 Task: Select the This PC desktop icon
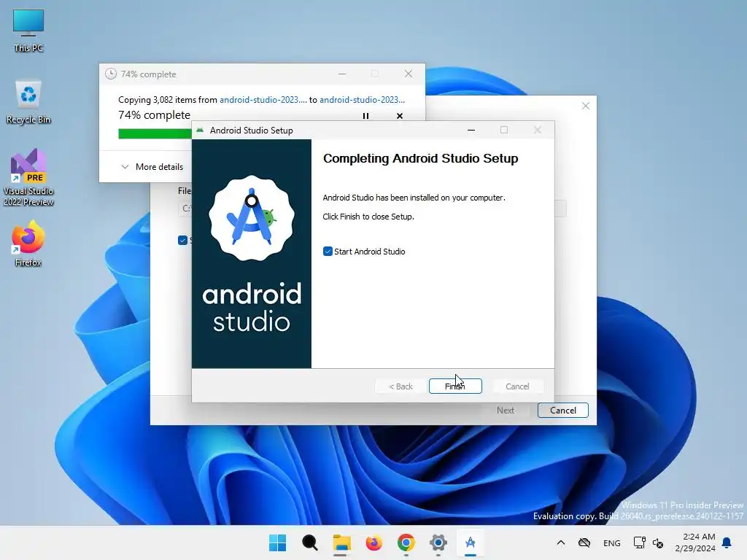[28, 31]
